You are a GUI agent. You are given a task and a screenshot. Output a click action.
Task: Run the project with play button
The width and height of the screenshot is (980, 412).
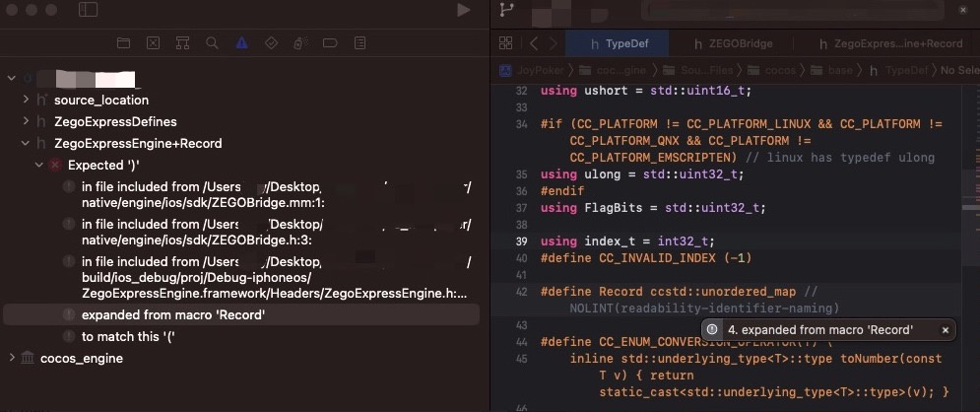point(463,10)
